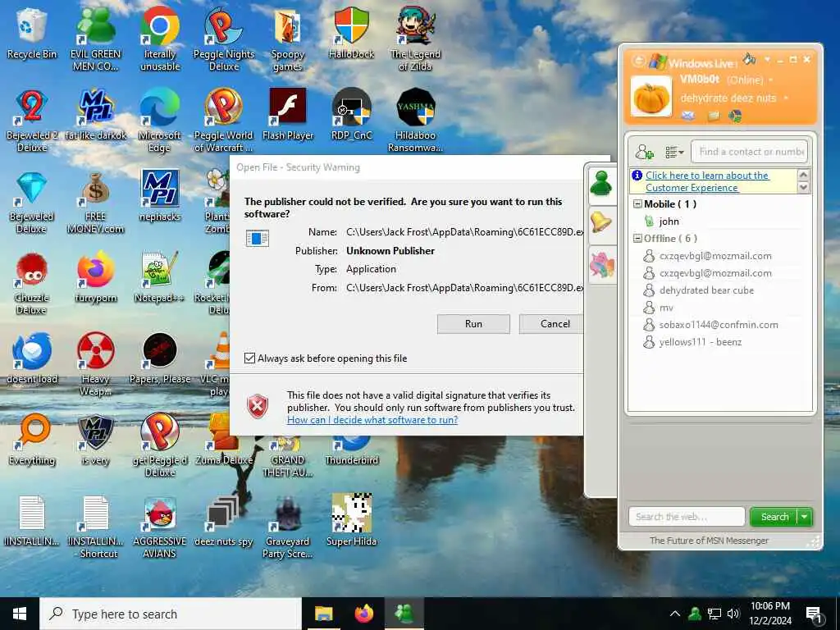Select the Papers, Please icon

160,358
